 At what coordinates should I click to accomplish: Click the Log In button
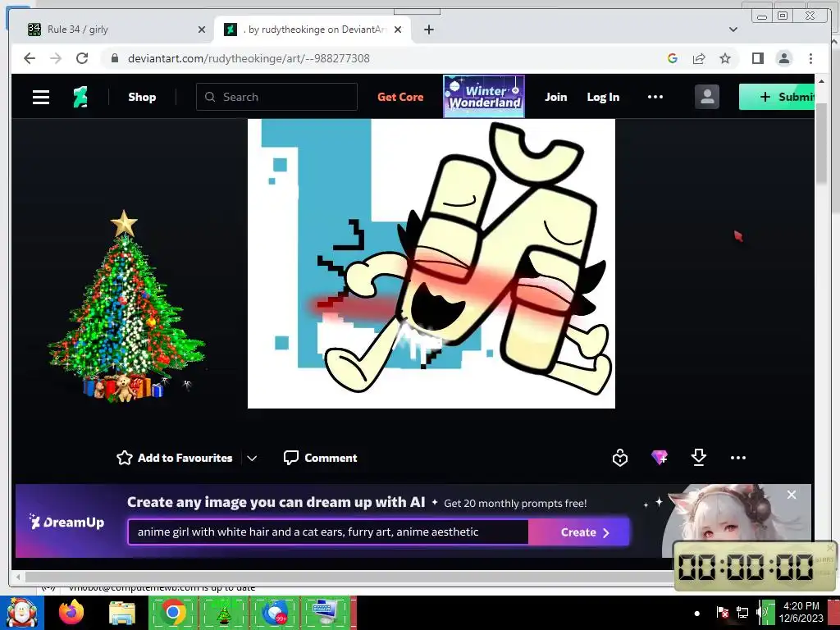click(603, 97)
